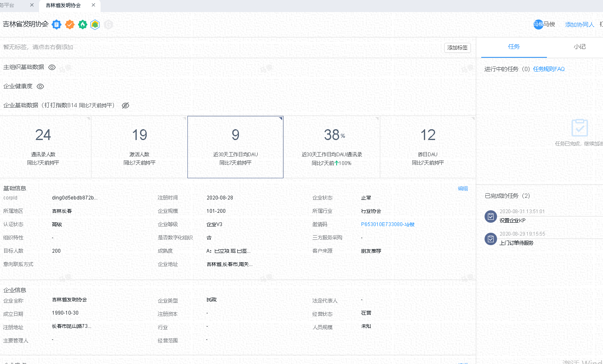The height and width of the screenshot is (364, 603).
Task: Click the 设置企业KP completed task icon
Action: [x=491, y=216]
